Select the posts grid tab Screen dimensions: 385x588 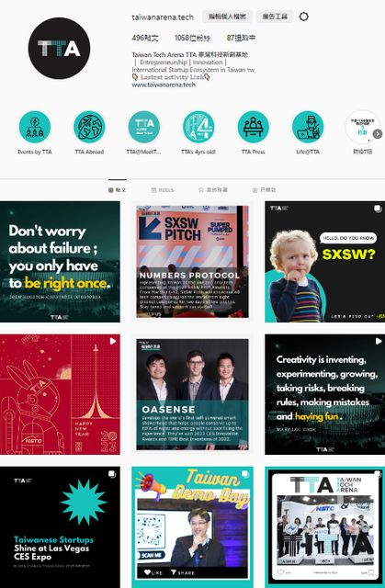tap(118, 190)
